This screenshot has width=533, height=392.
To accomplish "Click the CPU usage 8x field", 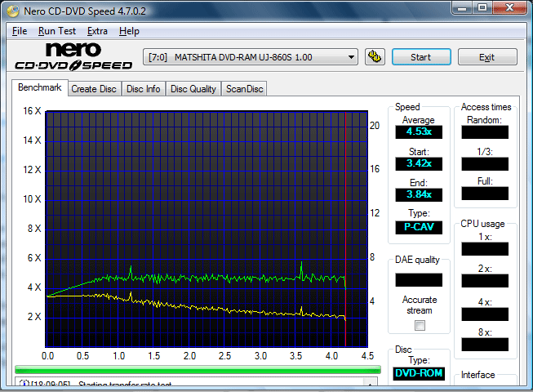I will pos(485,344).
